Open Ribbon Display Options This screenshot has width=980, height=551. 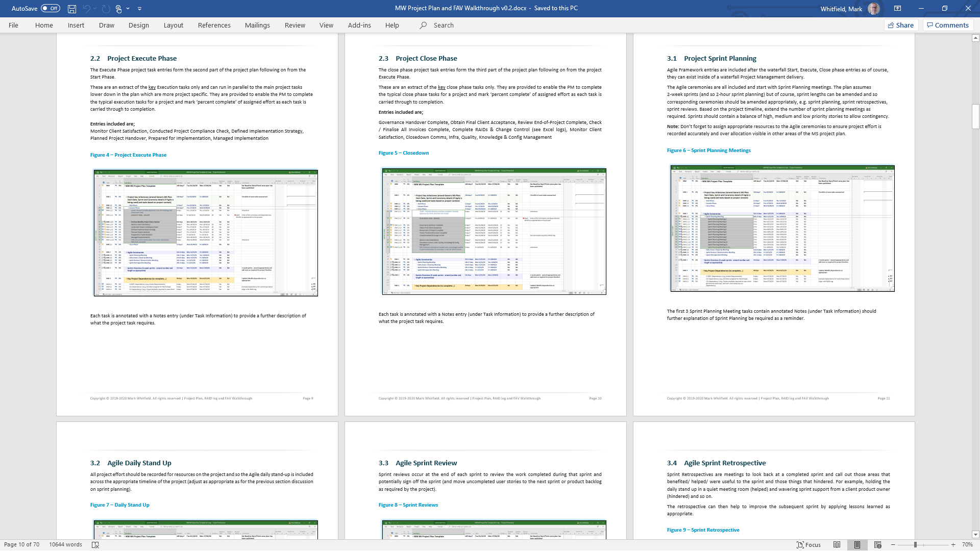click(x=897, y=9)
